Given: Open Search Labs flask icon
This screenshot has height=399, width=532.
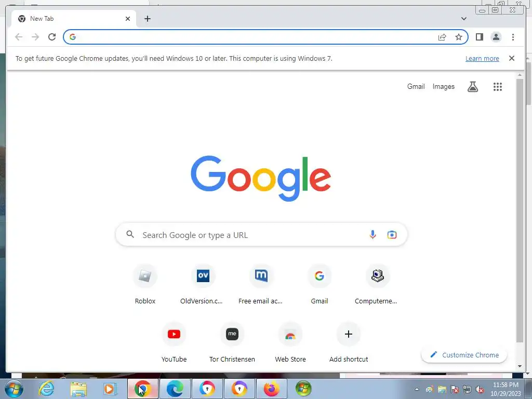Looking at the screenshot, I should coord(473,87).
